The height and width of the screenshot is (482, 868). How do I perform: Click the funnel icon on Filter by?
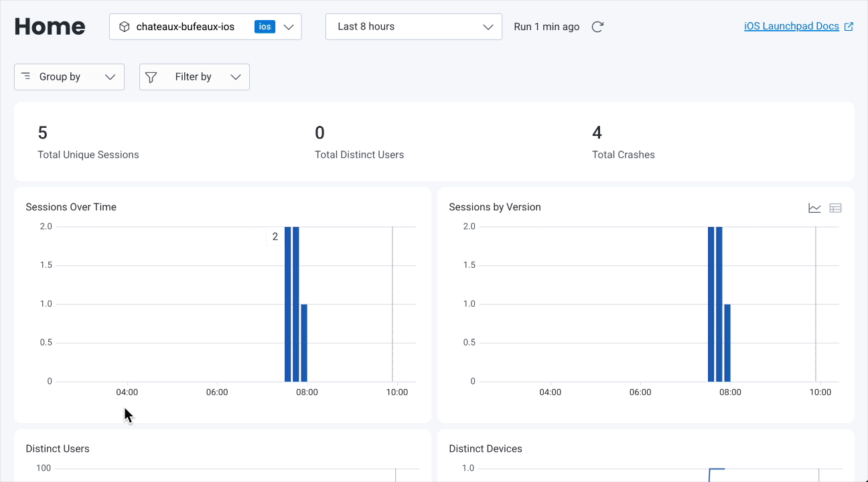pos(151,77)
